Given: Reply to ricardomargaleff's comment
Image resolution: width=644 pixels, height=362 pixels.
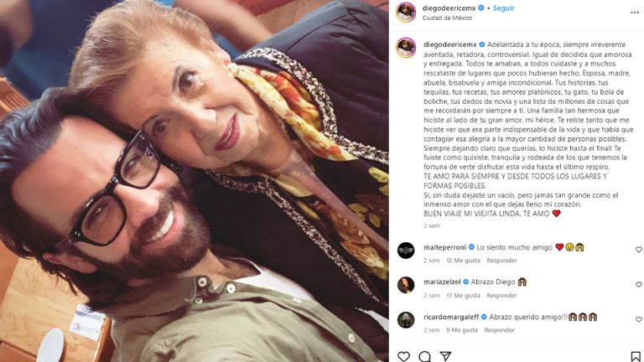Looking at the screenshot, I should click(500, 330).
